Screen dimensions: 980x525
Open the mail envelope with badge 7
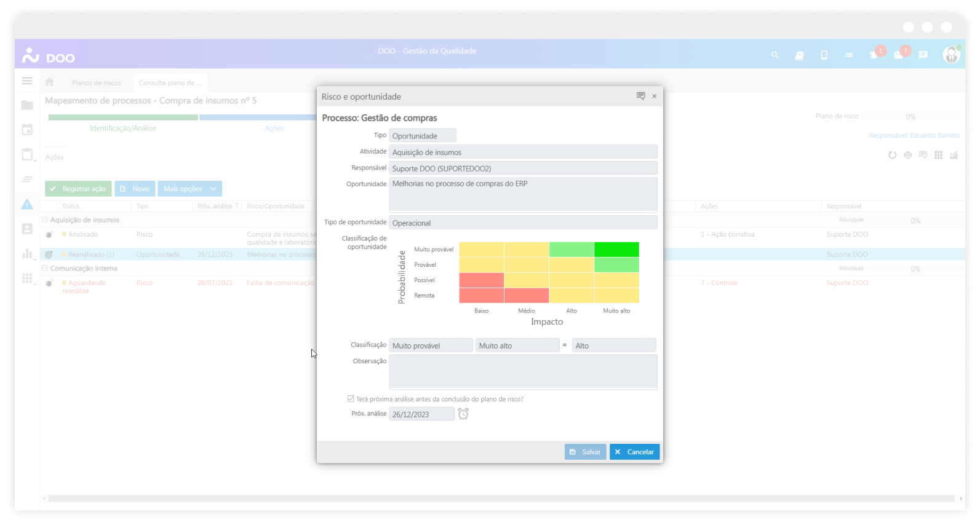tap(898, 55)
